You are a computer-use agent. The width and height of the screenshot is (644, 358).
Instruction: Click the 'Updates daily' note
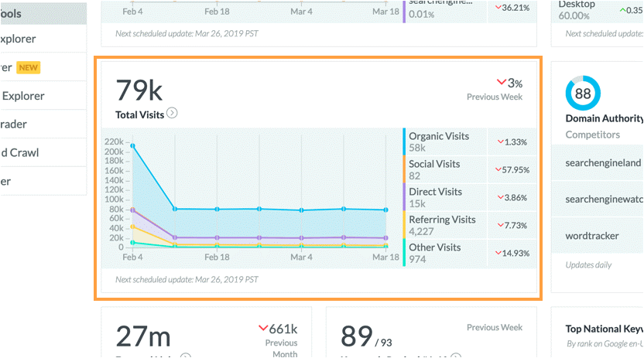click(588, 265)
